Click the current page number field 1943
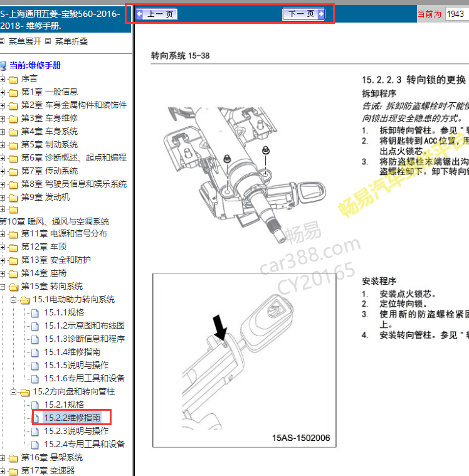 [457, 14]
